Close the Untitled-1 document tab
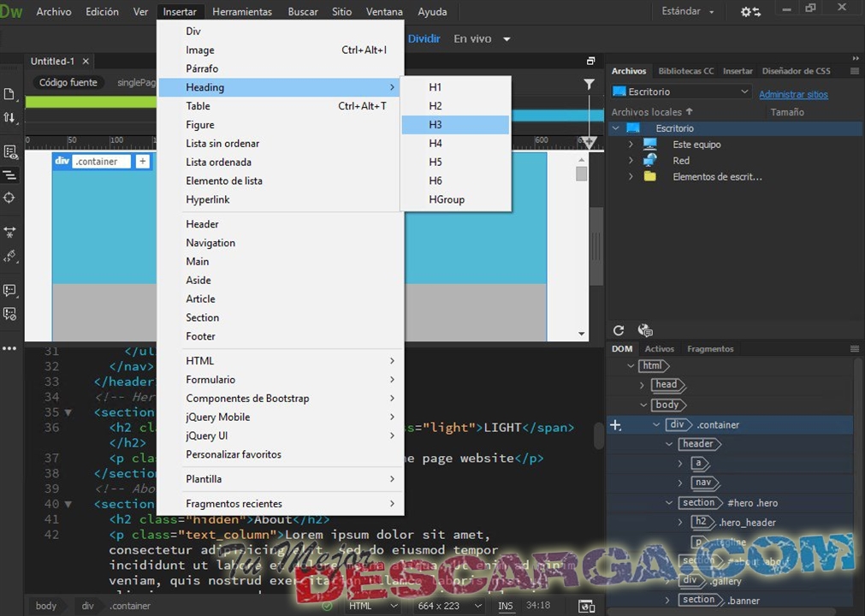Viewport: 865px width, 616px height. (86, 62)
